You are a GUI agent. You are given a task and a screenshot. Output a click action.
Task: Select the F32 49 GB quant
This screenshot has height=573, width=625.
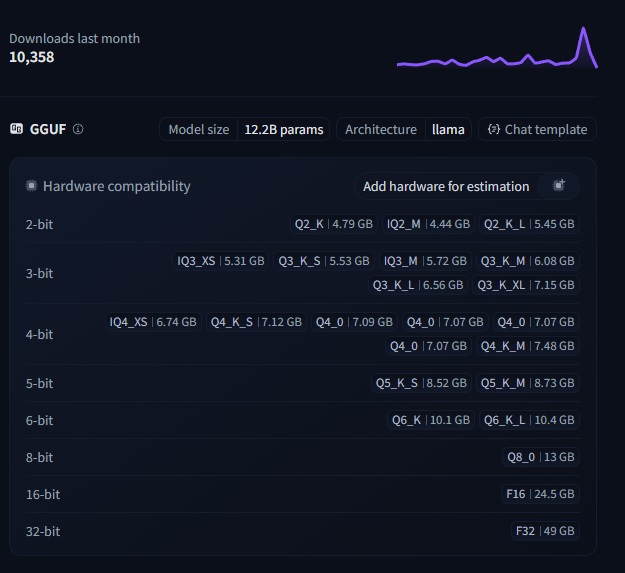pyautogui.click(x=545, y=531)
